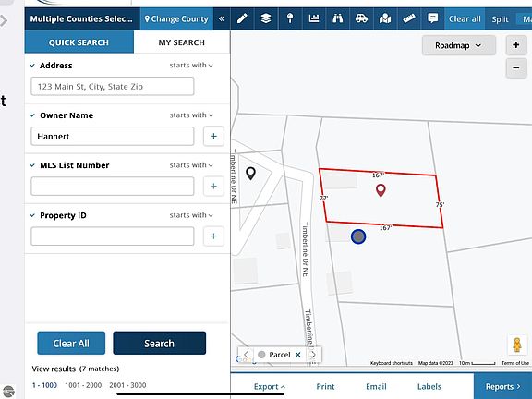532x399 pixels.
Task: Choose the pushpin marker tool
Action: click(x=290, y=18)
